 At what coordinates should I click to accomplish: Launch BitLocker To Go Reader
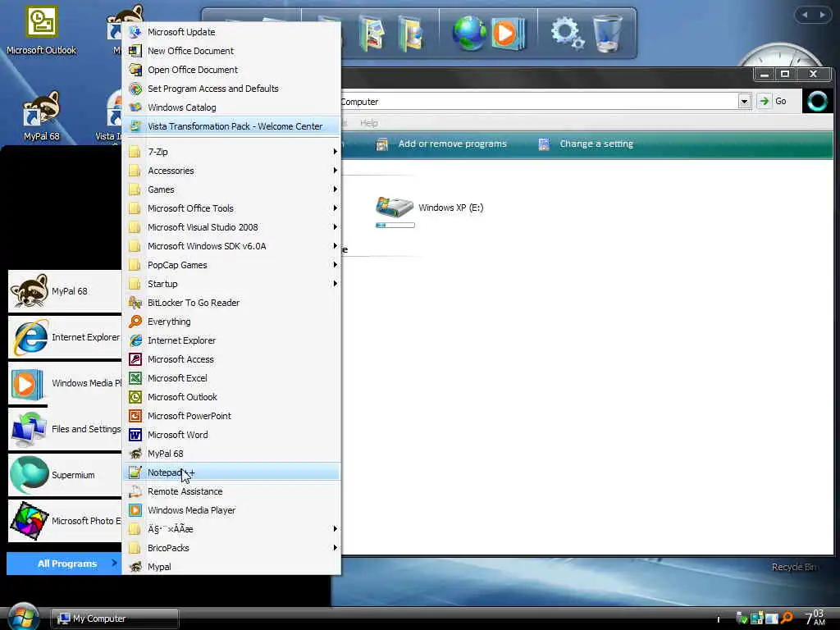[x=232, y=303]
